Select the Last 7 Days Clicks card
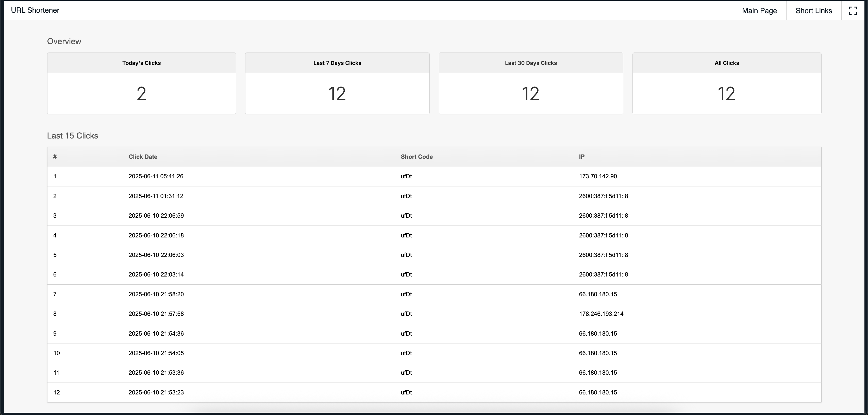This screenshot has height=415, width=868. click(x=337, y=83)
